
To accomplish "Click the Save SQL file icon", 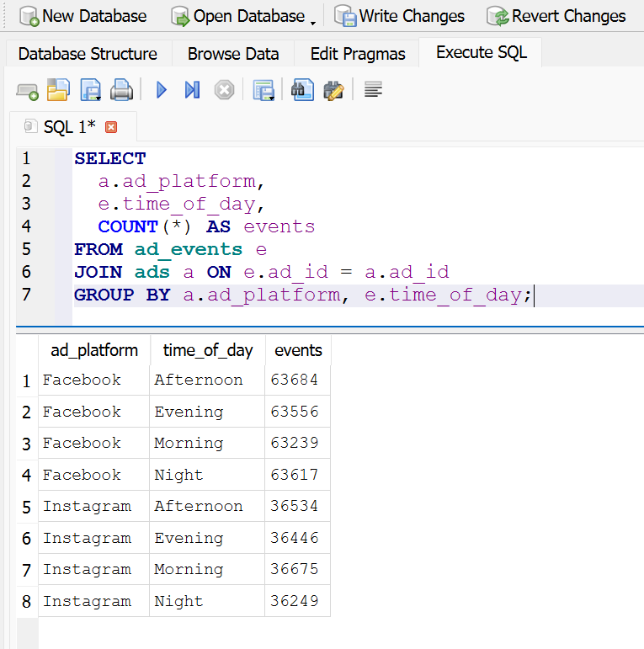I will click(x=90, y=90).
